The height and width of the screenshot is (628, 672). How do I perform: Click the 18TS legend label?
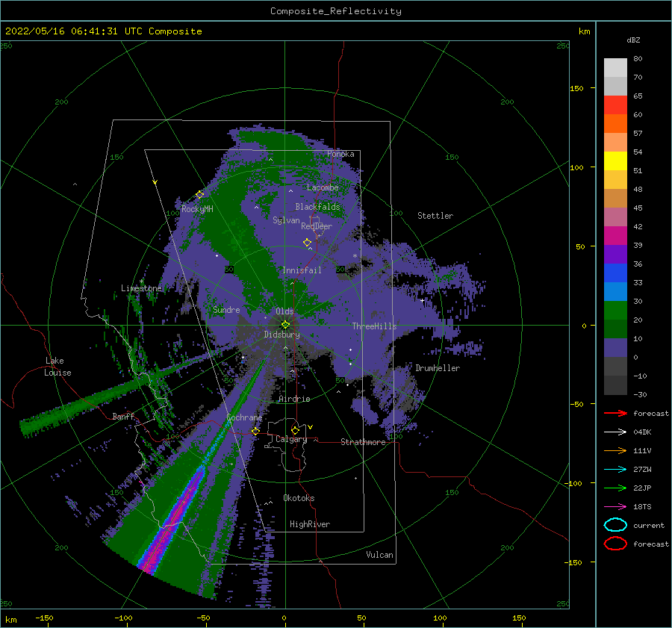click(642, 507)
